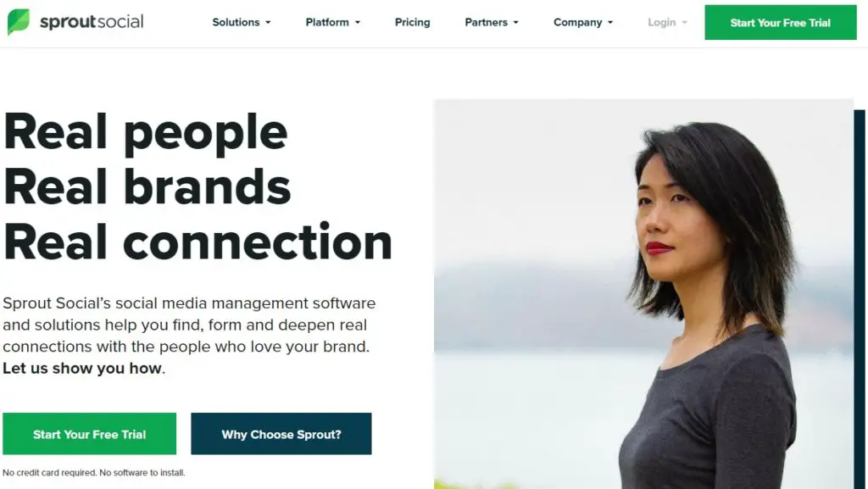Expand the Company dropdown caret

click(x=610, y=23)
